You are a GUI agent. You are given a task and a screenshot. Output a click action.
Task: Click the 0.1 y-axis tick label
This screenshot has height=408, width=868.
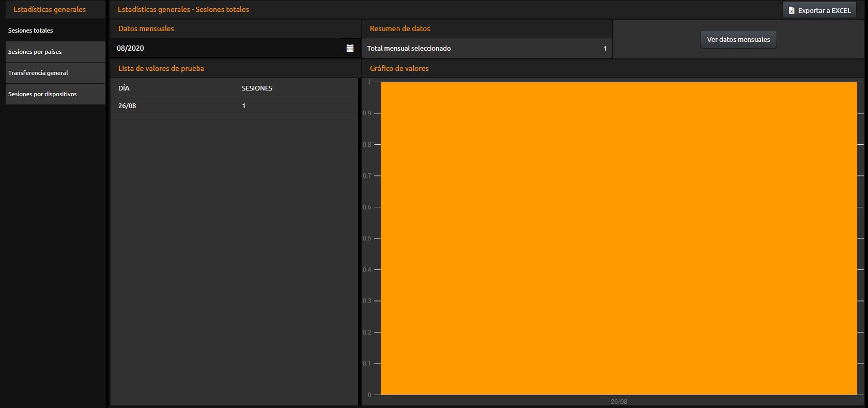[x=367, y=364]
